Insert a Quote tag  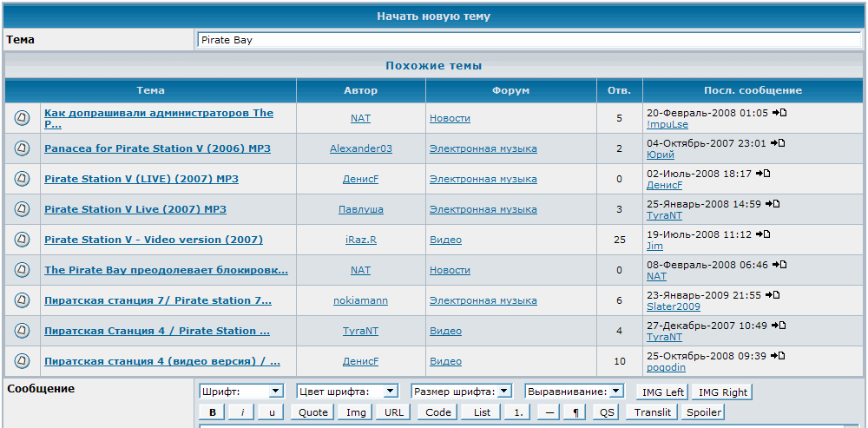tap(312, 412)
